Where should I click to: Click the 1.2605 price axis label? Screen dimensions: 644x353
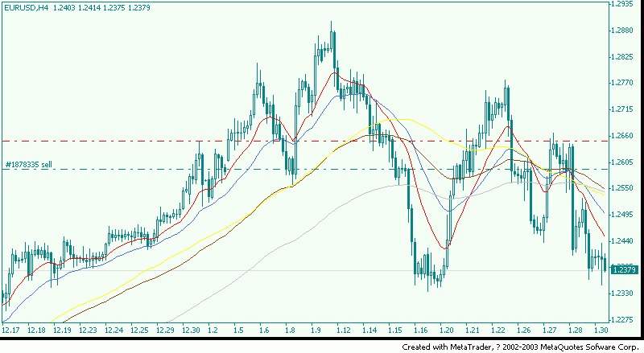(x=622, y=162)
